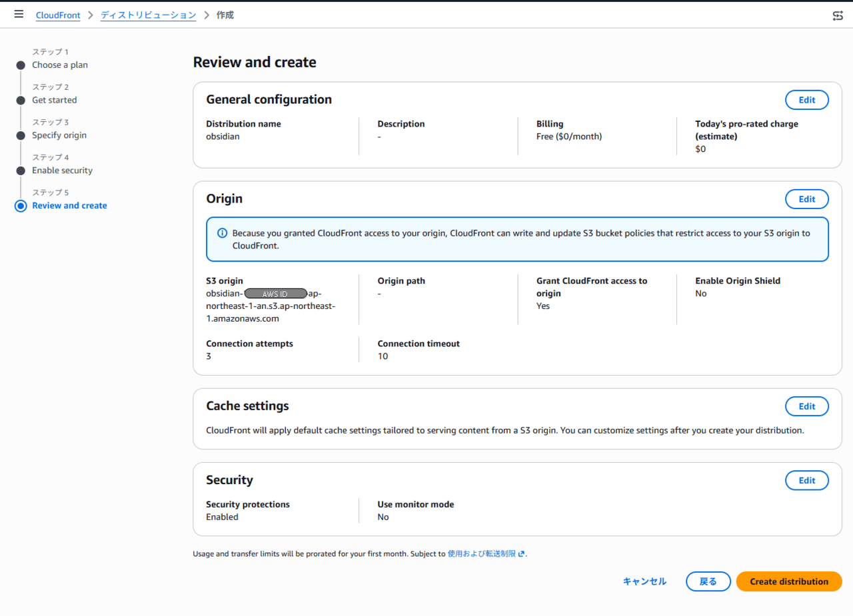
Task: Click the Description label
Action: coord(401,124)
